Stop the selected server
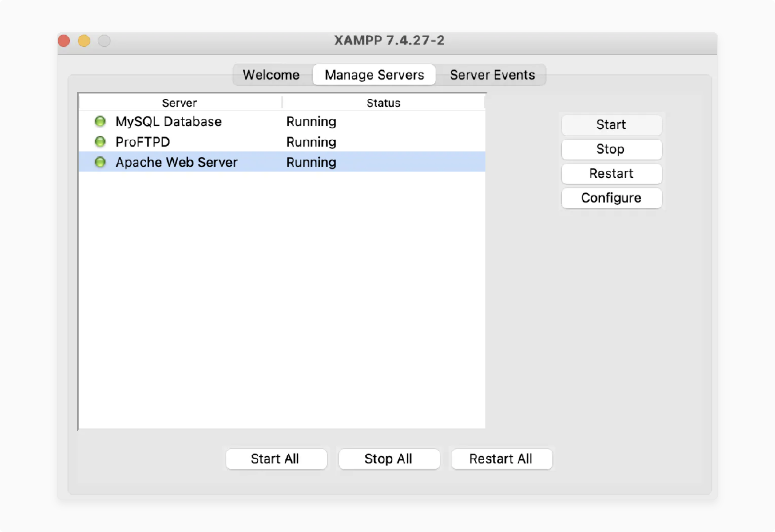Image resolution: width=775 pixels, height=532 pixels. [611, 149]
